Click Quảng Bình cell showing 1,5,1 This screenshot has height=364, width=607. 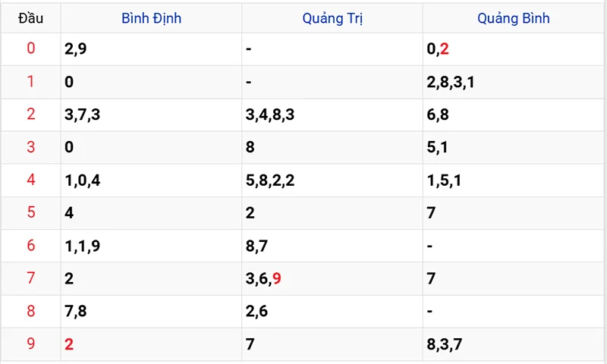click(x=445, y=180)
